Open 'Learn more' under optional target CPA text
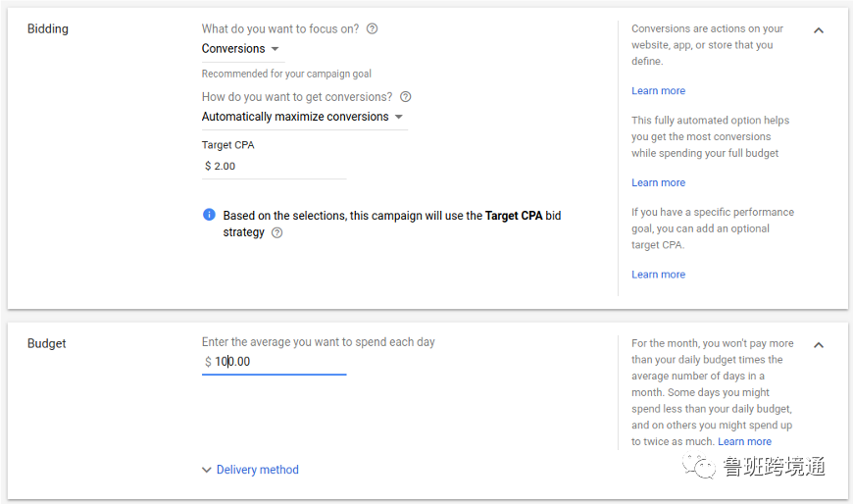Viewport: 853px width, 504px height. pos(658,275)
